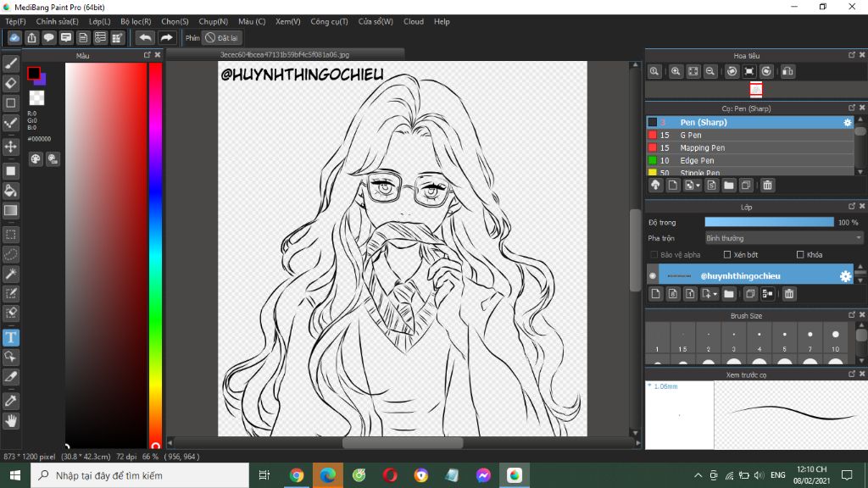This screenshot has height=488, width=868.
Task: Toggle Bảo vệ alpha checkbox
Action: 654,254
